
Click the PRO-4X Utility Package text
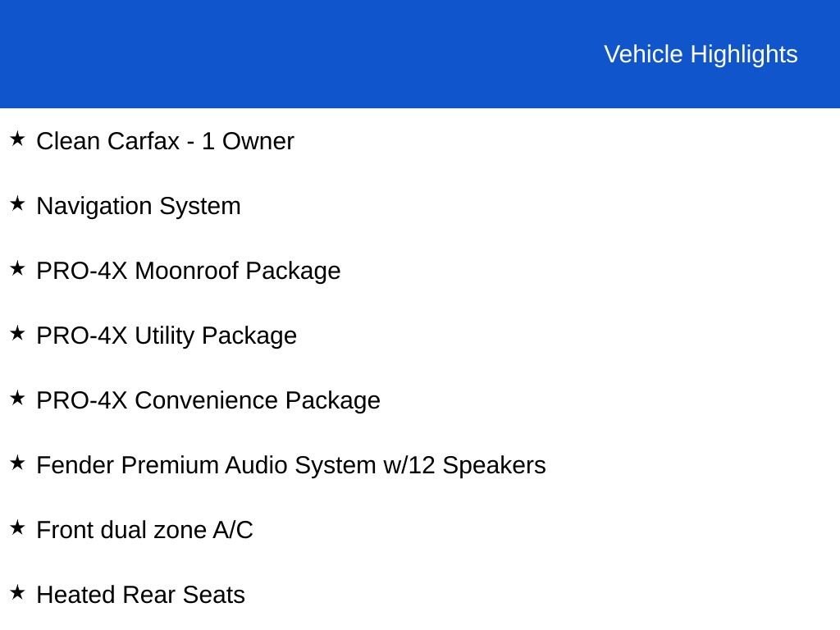click(167, 336)
